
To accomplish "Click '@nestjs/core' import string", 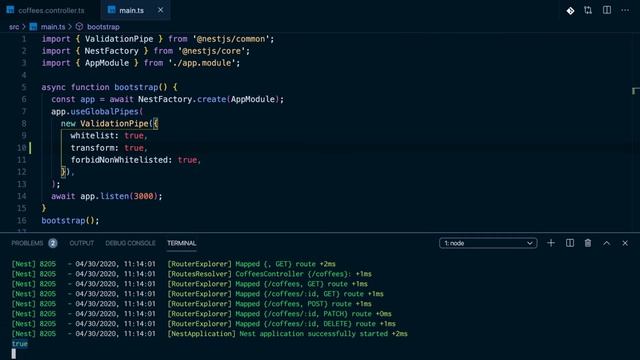I will pyautogui.click(x=213, y=51).
